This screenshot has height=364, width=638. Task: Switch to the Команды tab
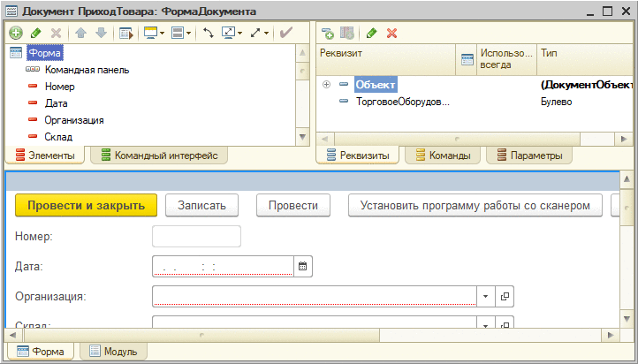(443, 155)
